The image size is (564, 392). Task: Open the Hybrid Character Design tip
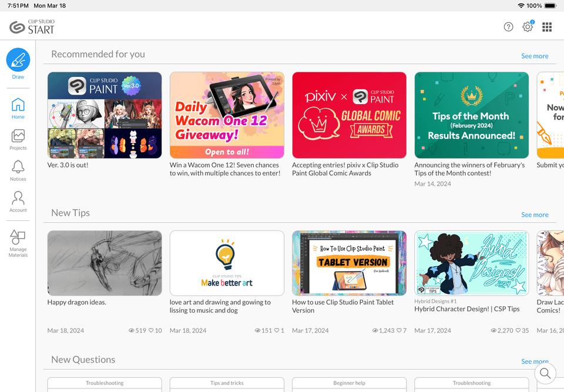(x=472, y=263)
